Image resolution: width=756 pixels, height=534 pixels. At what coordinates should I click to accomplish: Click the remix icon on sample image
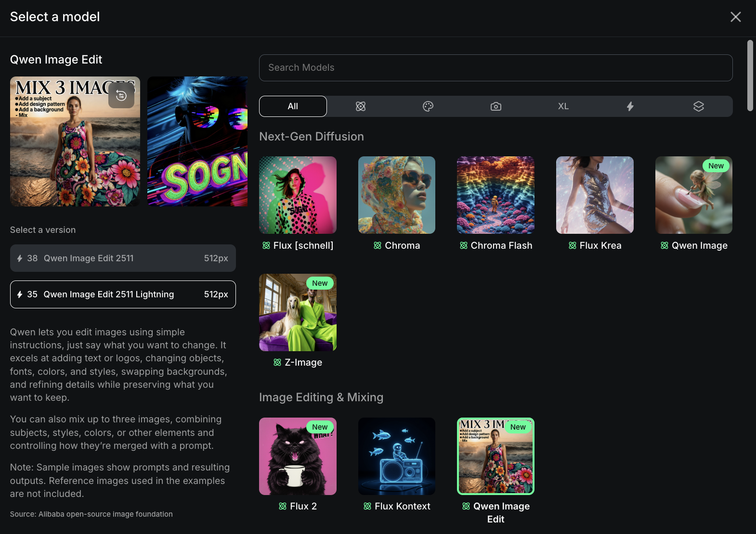pyautogui.click(x=121, y=95)
